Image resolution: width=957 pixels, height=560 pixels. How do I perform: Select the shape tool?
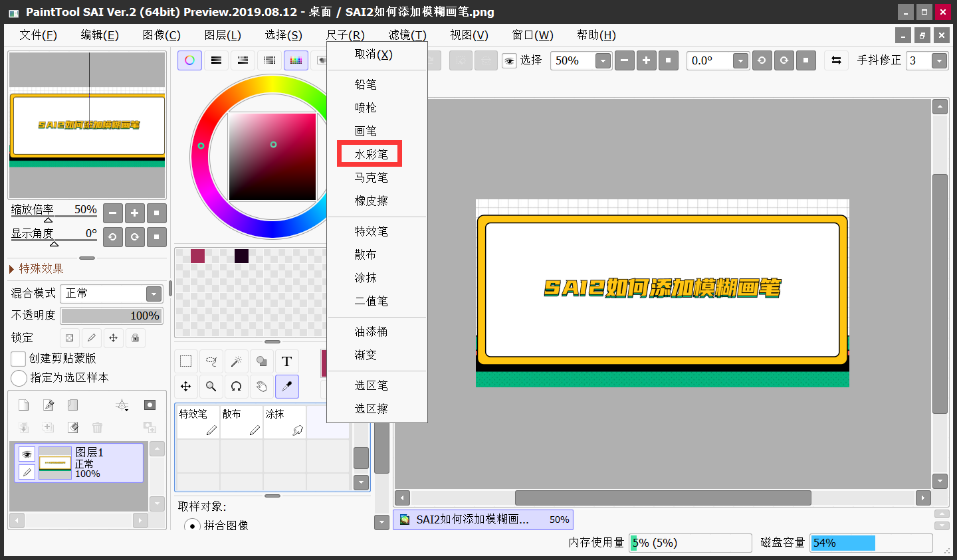point(262,361)
